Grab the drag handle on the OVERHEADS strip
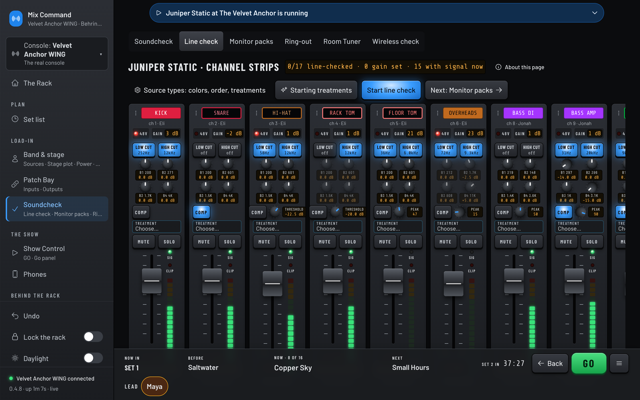This screenshot has width=640, height=400. tap(438, 113)
